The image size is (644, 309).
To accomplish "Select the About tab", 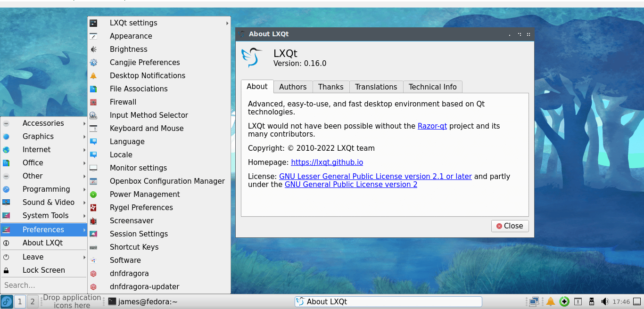I will 257,87.
